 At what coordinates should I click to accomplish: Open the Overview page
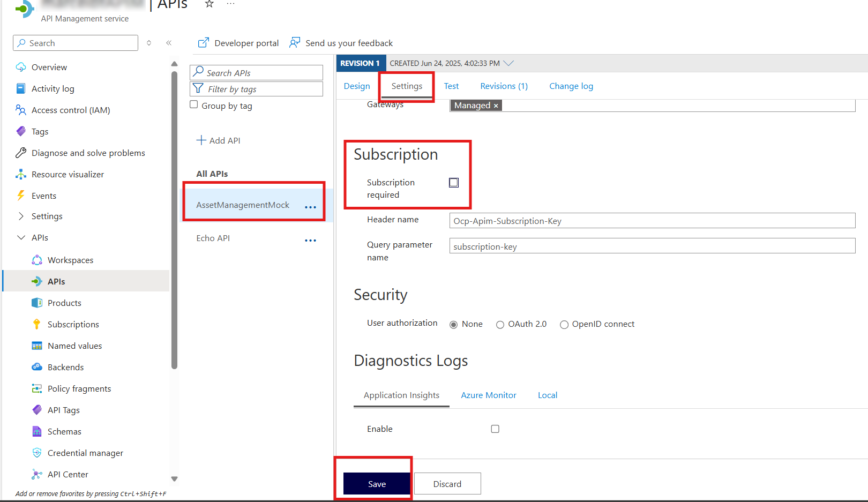click(48, 67)
